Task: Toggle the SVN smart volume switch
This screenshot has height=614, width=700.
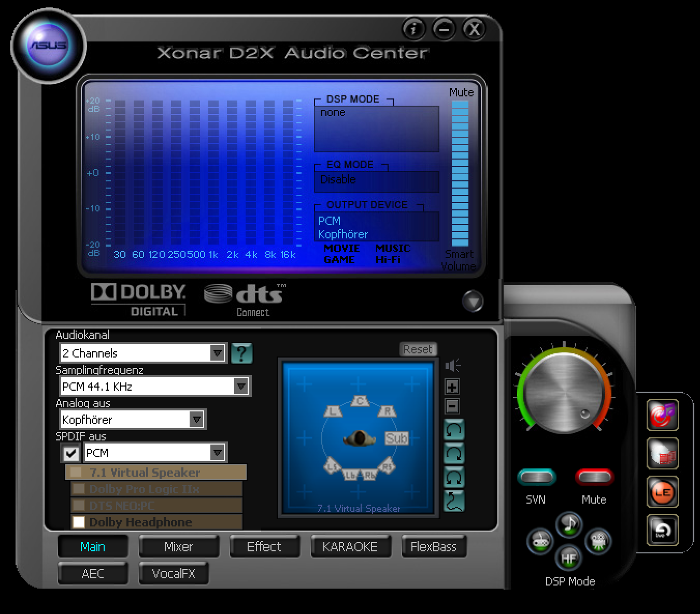Action: click(x=537, y=477)
